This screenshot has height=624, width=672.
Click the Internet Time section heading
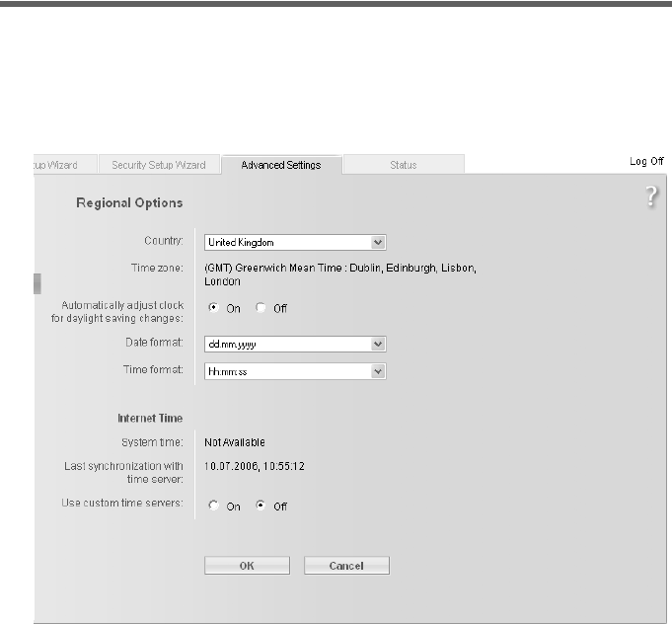click(150, 419)
